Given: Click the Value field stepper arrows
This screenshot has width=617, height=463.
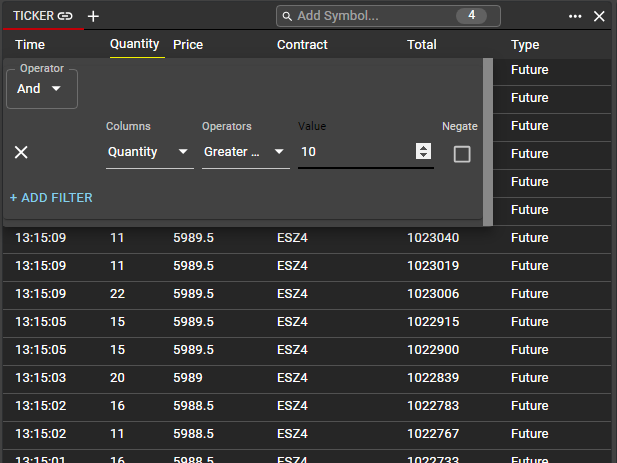Looking at the screenshot, I should point(423,152).
